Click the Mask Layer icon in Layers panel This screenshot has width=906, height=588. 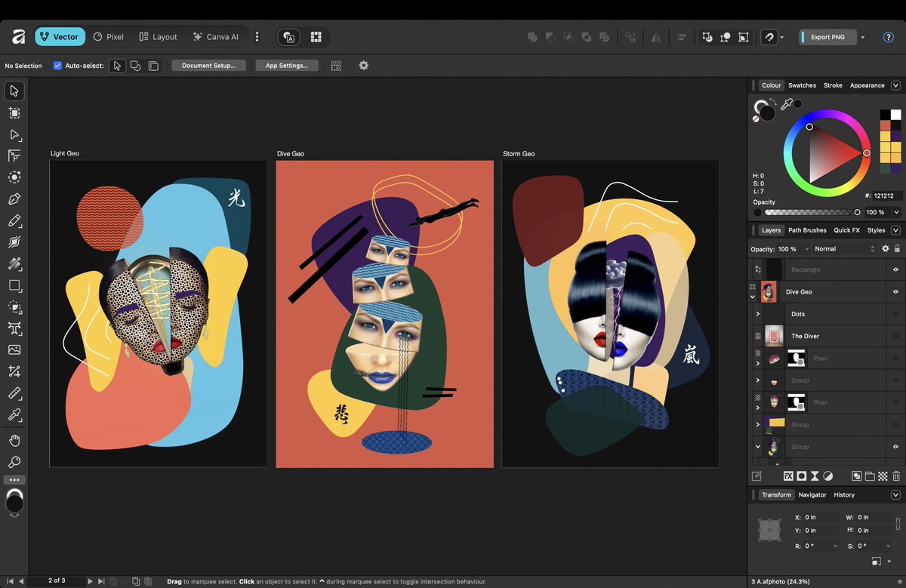coord(802,476)
